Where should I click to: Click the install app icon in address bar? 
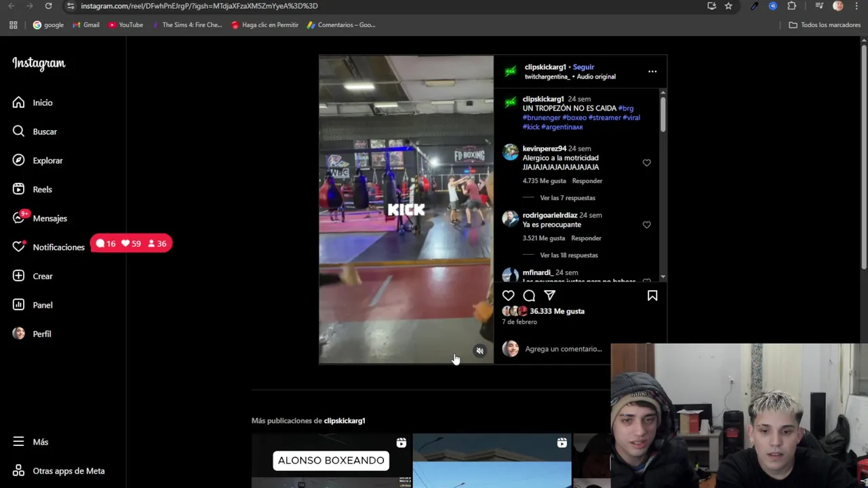coord(711,6)
